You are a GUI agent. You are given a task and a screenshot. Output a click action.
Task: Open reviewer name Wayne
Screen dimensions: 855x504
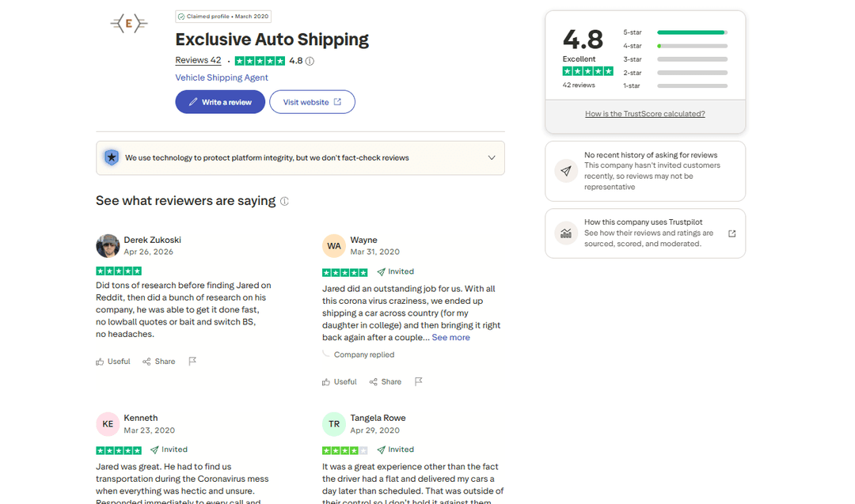coord(363,240)
